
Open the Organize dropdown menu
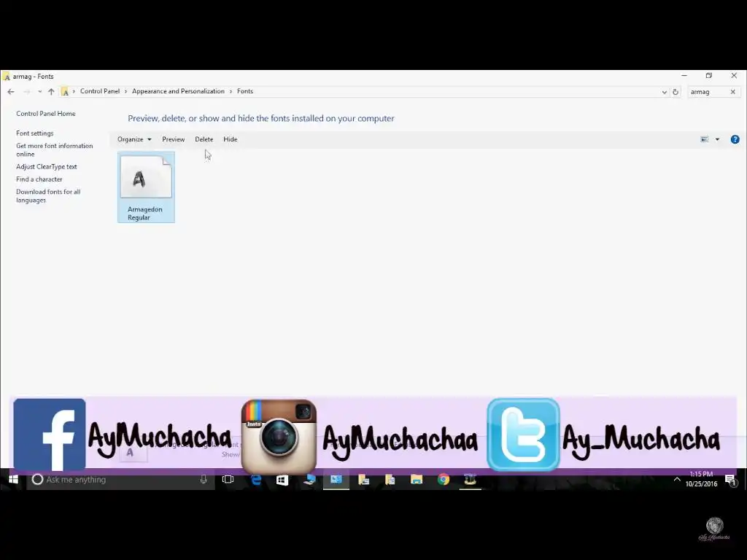point(134,139)
